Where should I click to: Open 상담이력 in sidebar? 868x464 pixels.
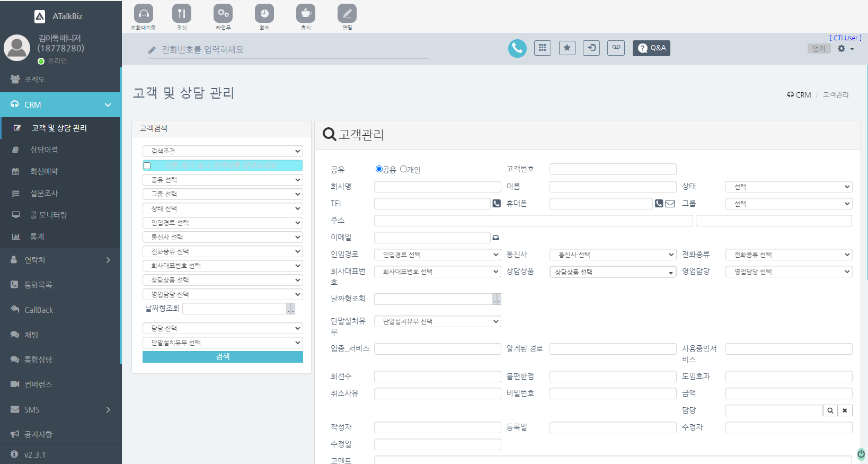pyautogui.click(x=60, y=150)
